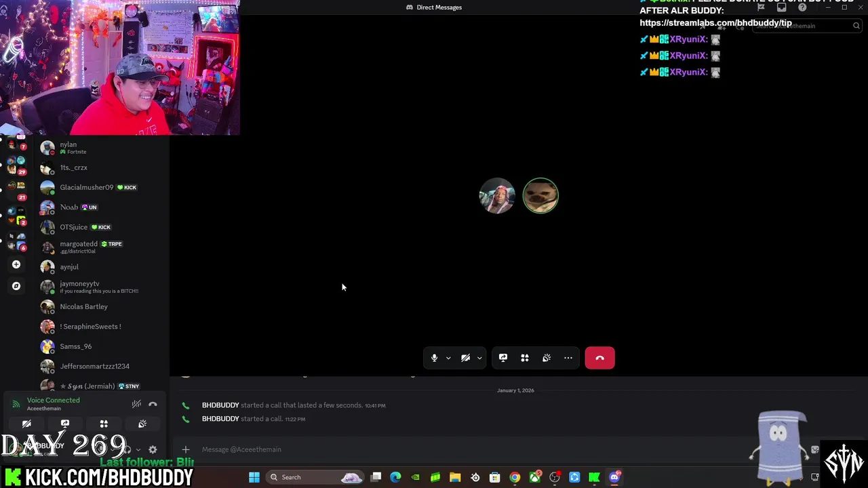868x488 pixels.
Task: Open activities launcher in call bar
Action: tap(525, 358)
